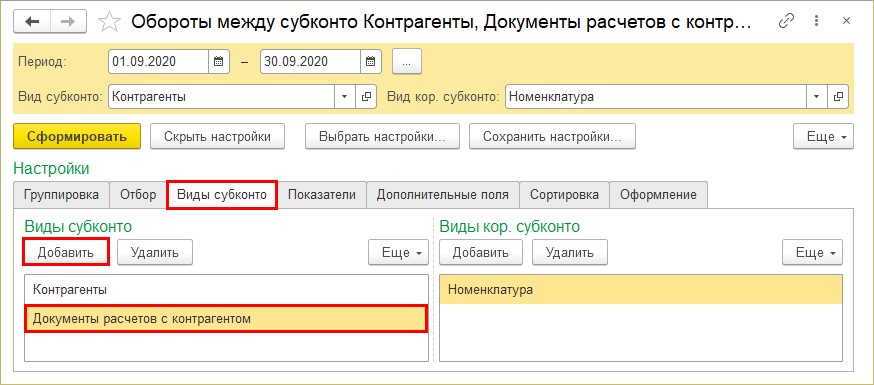Click the yellow Сформировать button

click(x=77, y=137)
